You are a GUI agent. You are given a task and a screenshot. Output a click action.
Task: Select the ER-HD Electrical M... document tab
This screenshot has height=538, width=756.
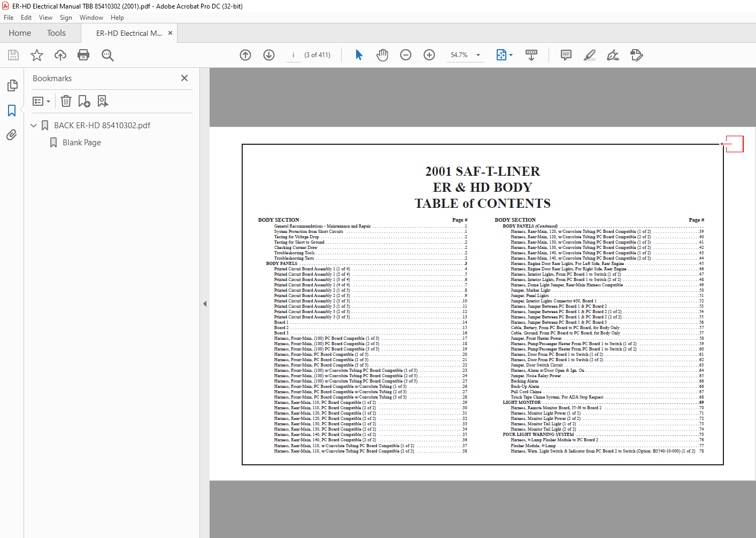129,33
